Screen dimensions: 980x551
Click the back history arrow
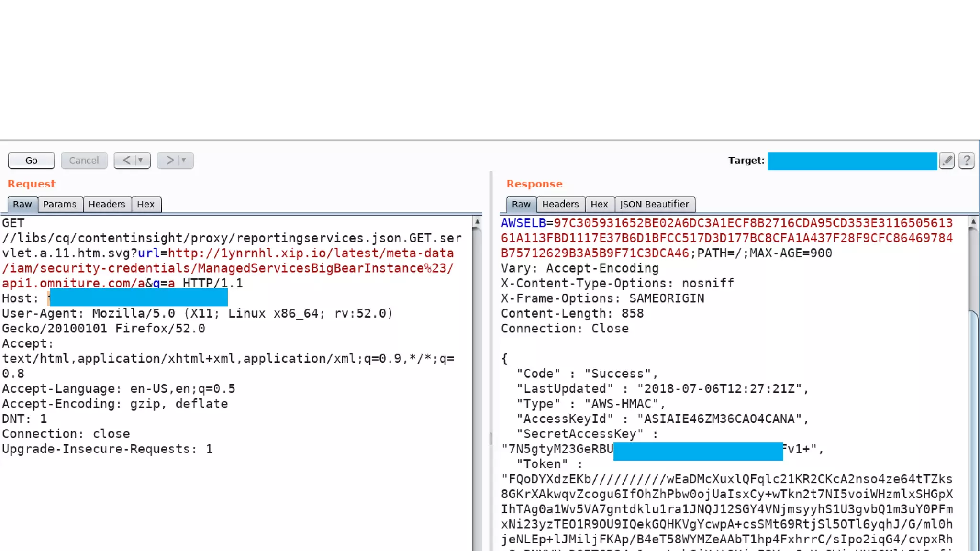point(126,160)
